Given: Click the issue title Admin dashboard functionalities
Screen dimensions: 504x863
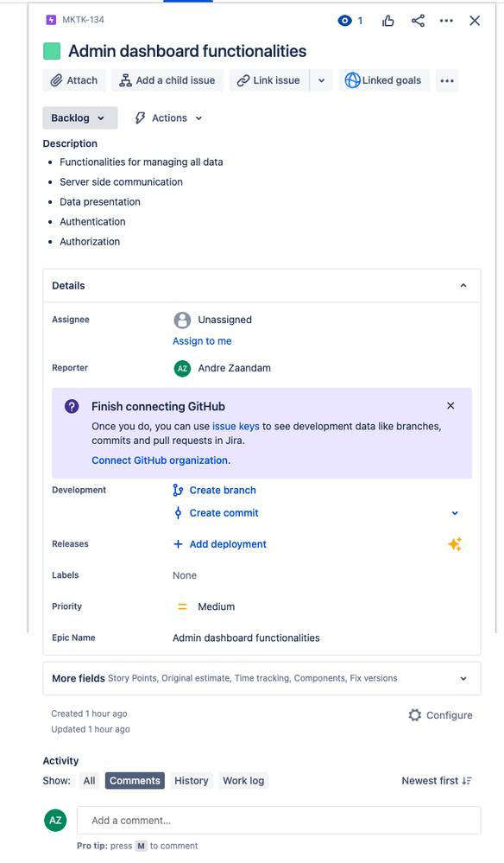Looking at the screenshot, I should click(x=187, y=51).
